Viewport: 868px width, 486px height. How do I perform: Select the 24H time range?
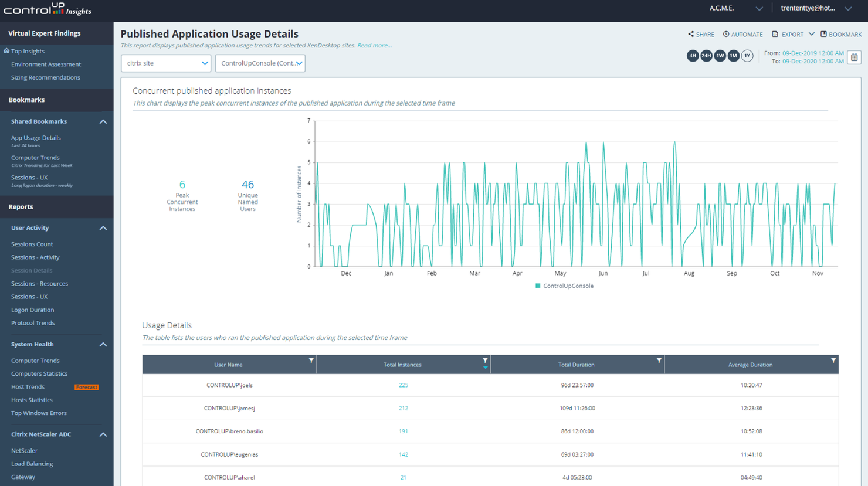coord(706,56)
